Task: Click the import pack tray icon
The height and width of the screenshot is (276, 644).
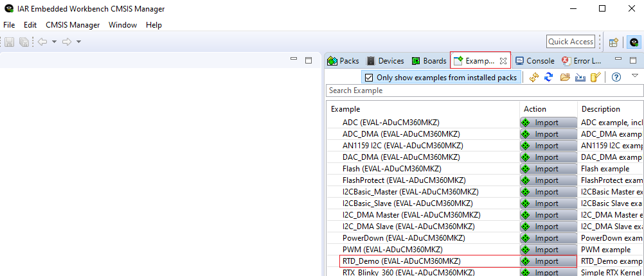Action: pos(580,77)
